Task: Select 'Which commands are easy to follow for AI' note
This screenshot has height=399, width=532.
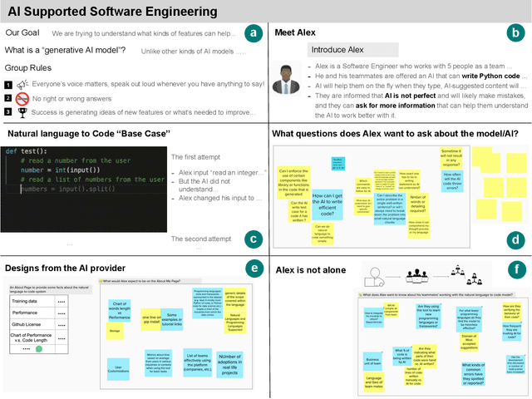Action: (363, 186)
